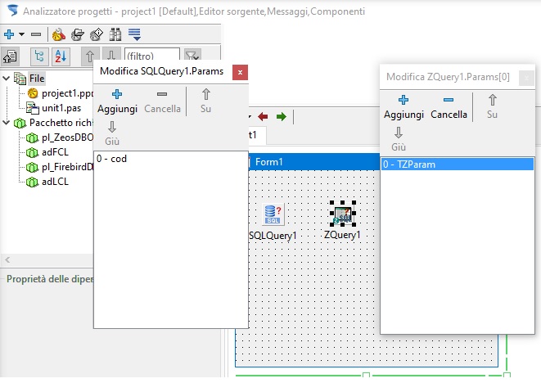Screen dimensions: 541x392
Task: Click Aggiungi in SQLQuery1.Params editor
Action: (x=117, y=101)
